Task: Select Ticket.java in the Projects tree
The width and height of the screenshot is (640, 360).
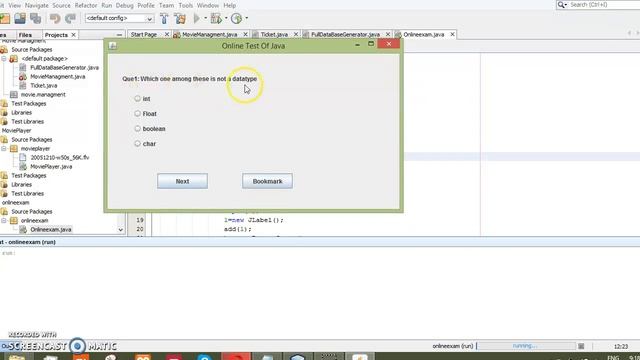Action: pos(44,85)
